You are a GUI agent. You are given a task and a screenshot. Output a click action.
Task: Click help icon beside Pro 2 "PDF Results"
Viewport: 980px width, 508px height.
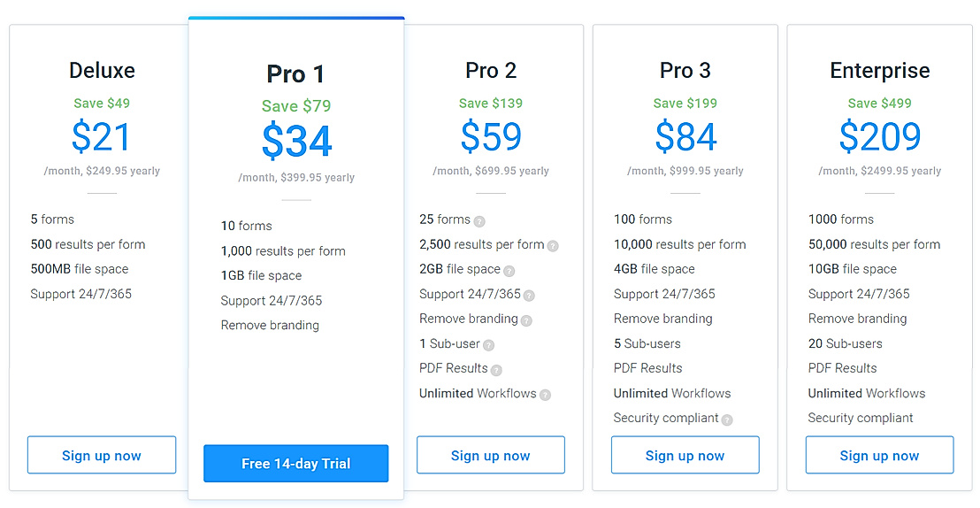(496, 370)
